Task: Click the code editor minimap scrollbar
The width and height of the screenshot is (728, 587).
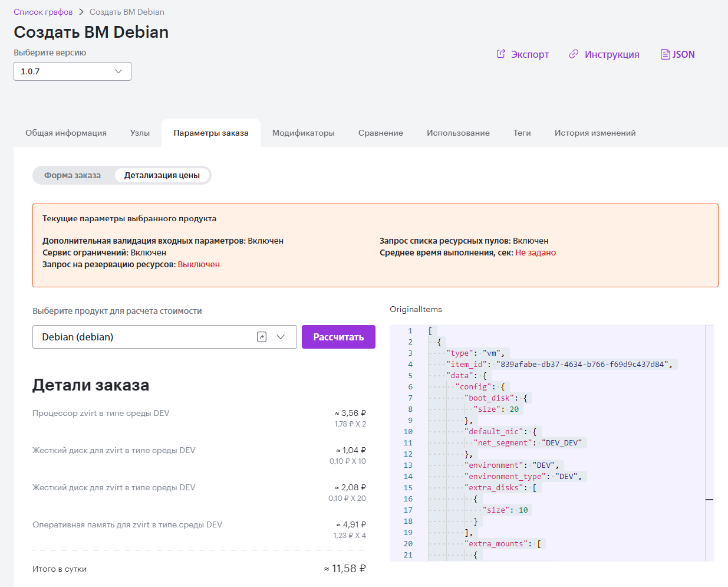Action: coord(709,442)
